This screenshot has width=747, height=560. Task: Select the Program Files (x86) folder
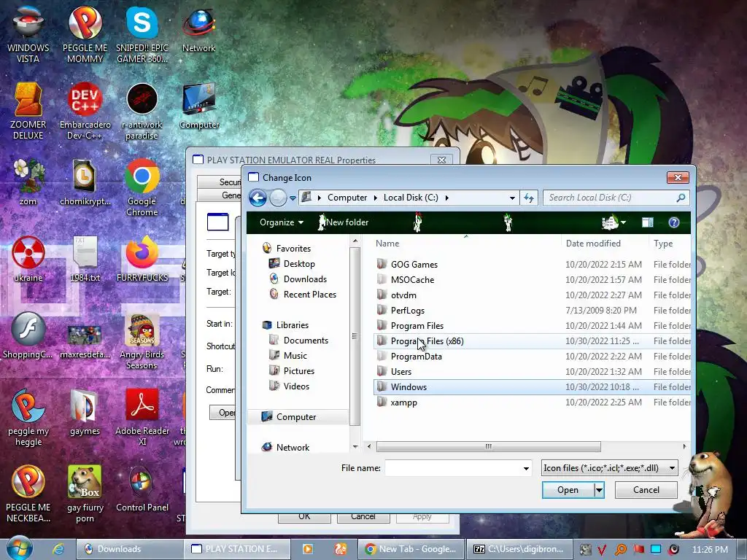(x=532, y=341)
